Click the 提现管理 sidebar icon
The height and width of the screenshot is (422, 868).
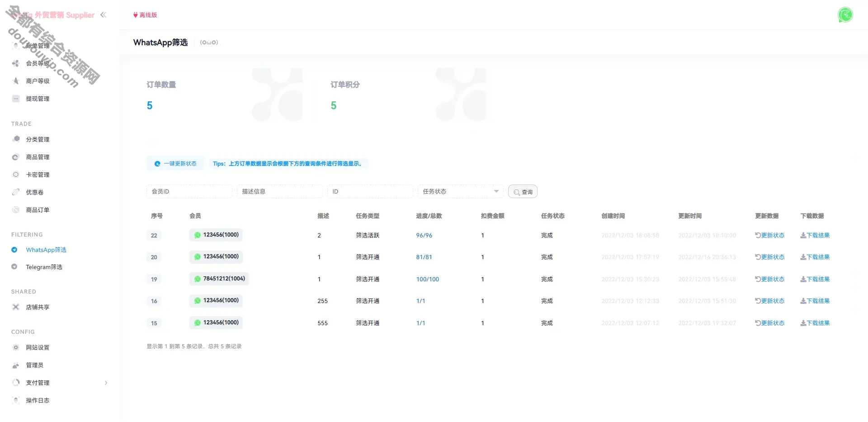(x=16, y=99)
